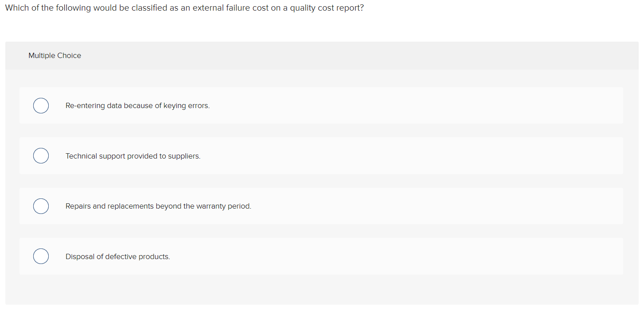Click the Multiple Choice header label
Viewport: 644px width, 318px height.
[55, 56]
